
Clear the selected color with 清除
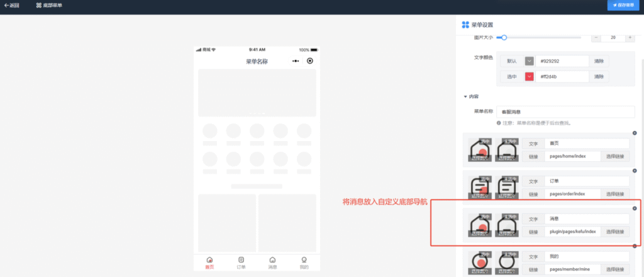point(599,76)
